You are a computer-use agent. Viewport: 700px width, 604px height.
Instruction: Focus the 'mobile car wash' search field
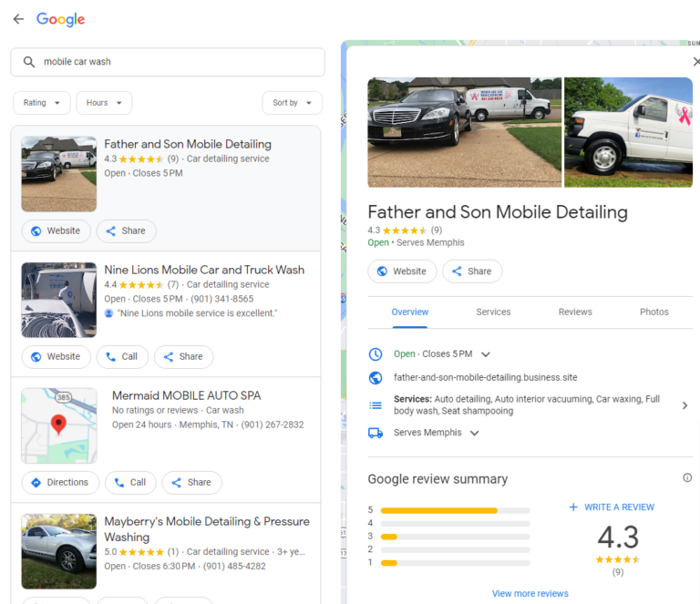pos(168,62)
